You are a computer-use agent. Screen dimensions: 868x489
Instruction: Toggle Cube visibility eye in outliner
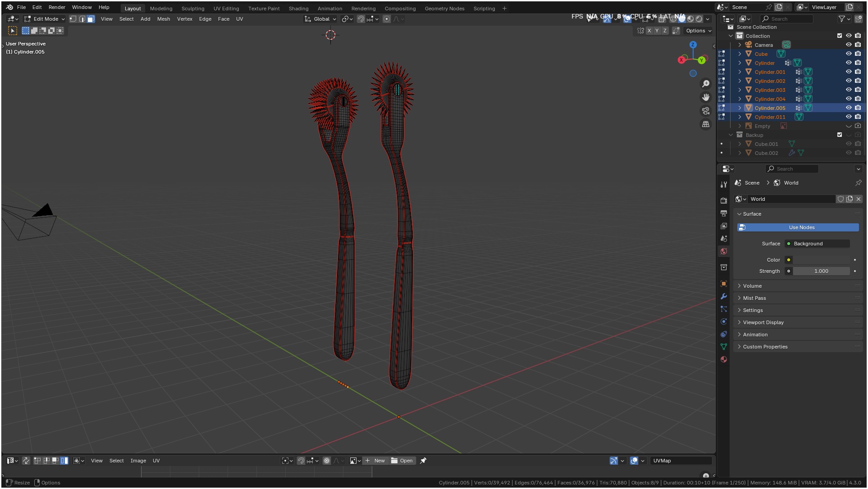pyautogui.click(x=849, y=54)
